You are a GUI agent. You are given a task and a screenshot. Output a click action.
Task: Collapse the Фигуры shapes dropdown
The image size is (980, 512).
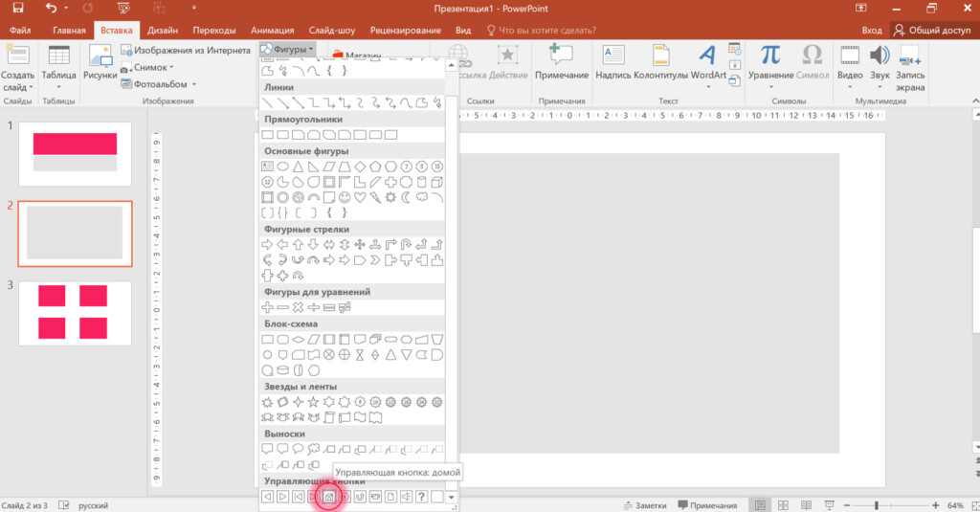[287, 48]
